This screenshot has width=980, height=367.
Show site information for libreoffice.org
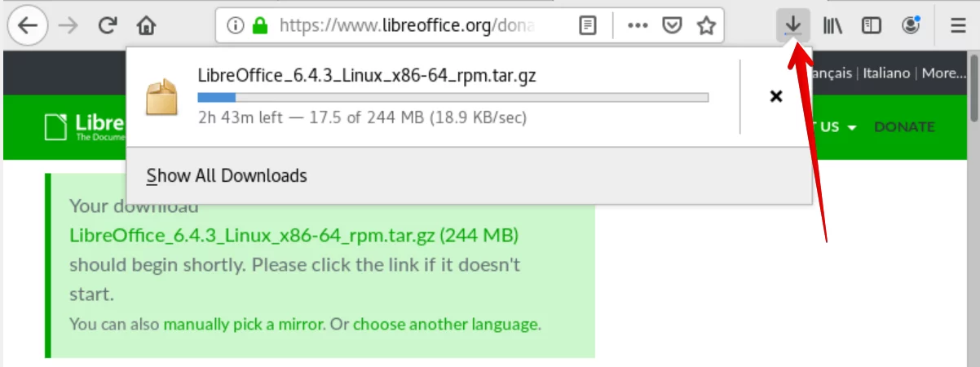click(236, 26)
